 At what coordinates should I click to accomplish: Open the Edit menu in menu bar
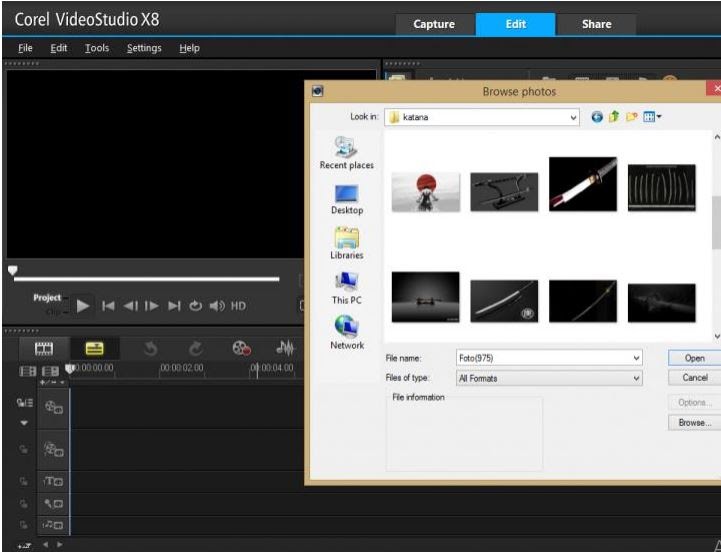point(59,48)
